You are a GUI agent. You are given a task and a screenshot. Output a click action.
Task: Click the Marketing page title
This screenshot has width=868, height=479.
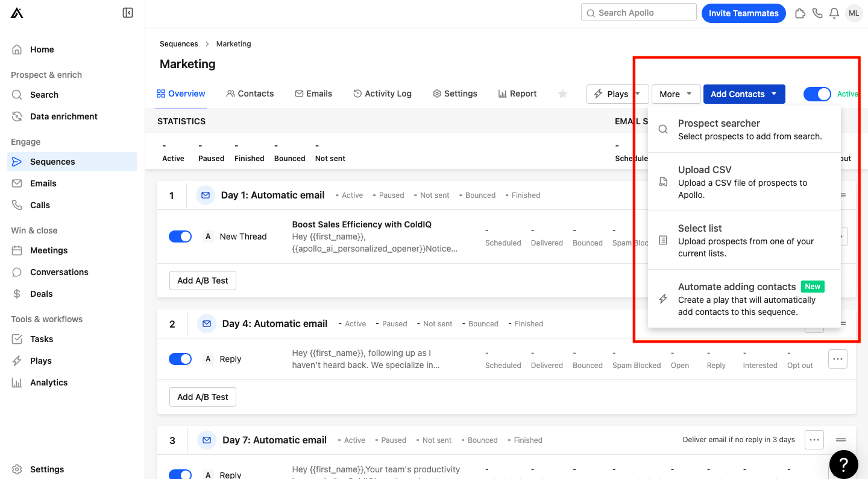(187, 64)
